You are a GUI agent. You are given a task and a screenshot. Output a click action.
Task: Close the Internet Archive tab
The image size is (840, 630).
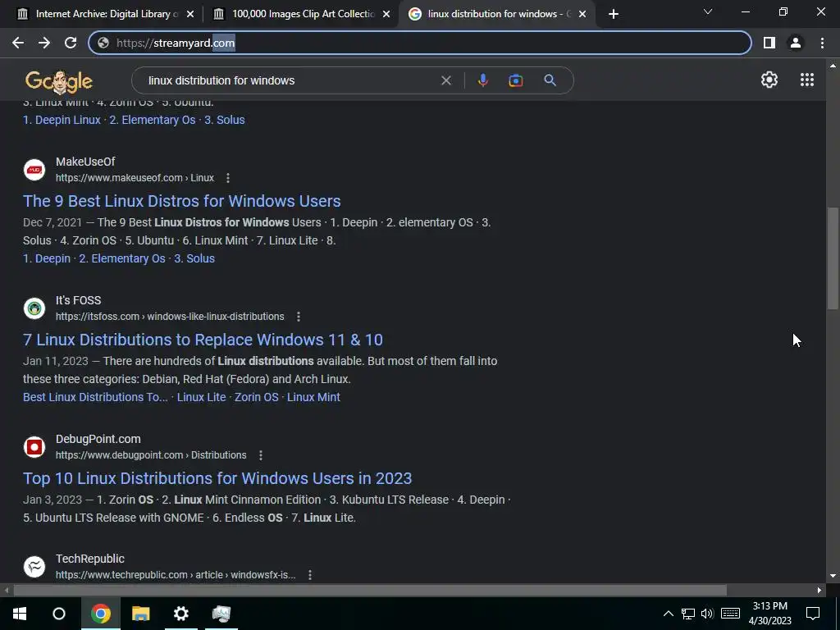coord(190,15)
